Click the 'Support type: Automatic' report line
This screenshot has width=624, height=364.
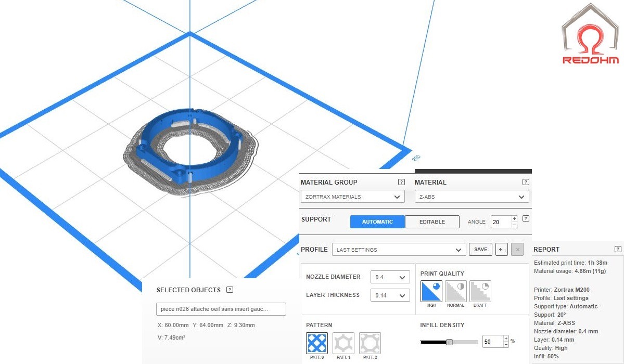566,306
